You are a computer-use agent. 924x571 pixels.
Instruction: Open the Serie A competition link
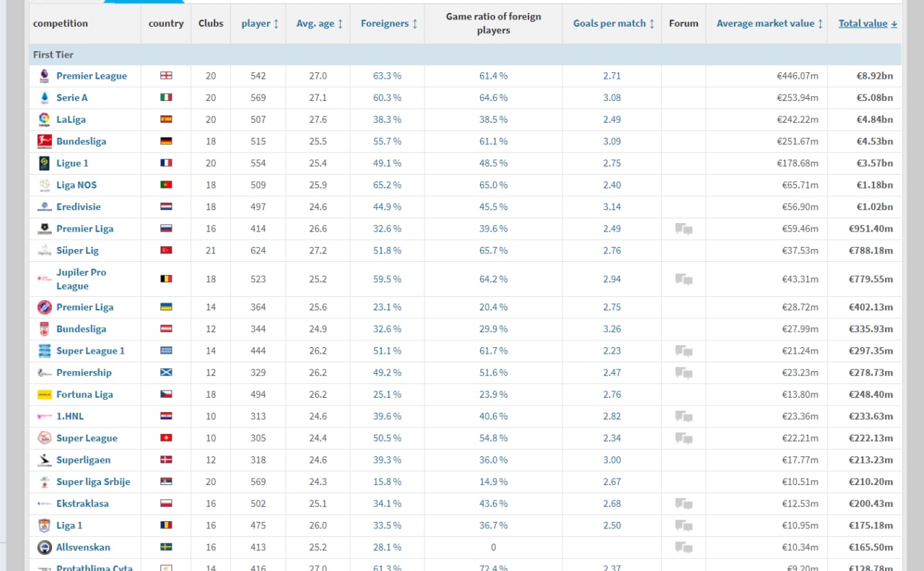pyautogui.click(x=72, y=97)
